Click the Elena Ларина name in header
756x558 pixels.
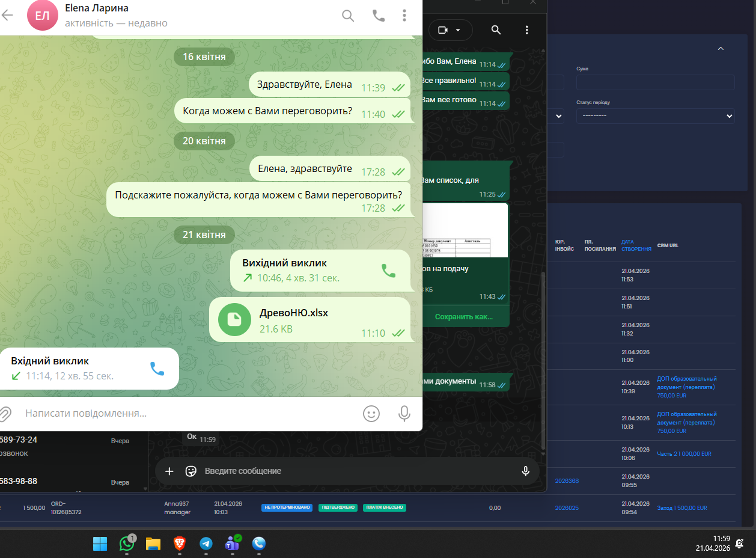97,8
